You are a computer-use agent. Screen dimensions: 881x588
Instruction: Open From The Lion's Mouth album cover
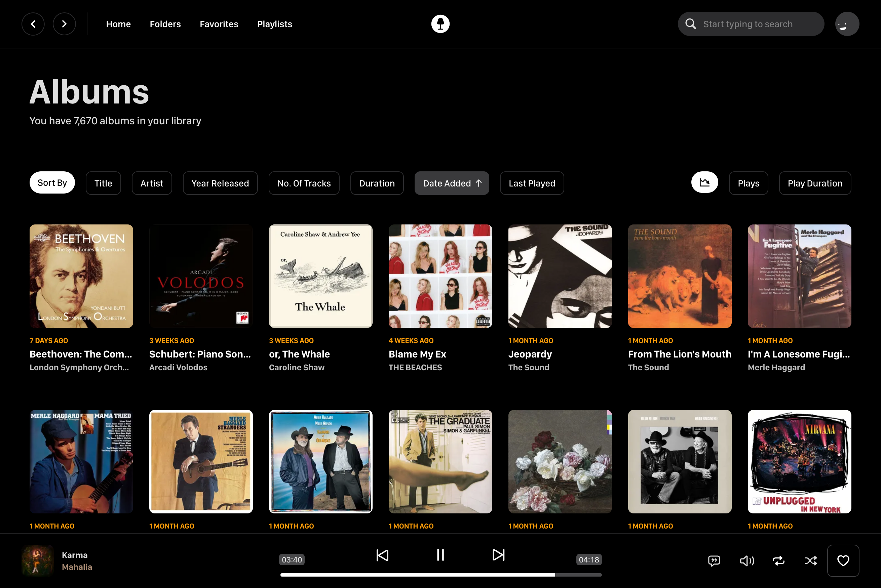click(x=680, y=276)
